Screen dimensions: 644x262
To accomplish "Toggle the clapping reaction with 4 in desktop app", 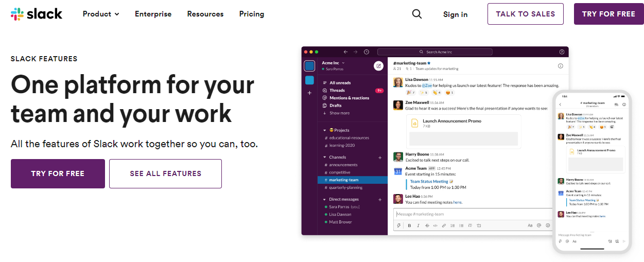I will click(437, 93).
